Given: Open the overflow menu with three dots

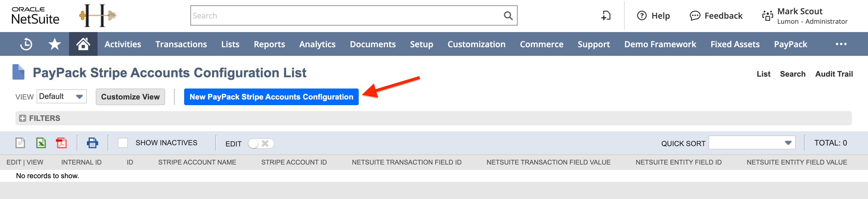Looking at the screenshot, I should click(x=841, y=44).
